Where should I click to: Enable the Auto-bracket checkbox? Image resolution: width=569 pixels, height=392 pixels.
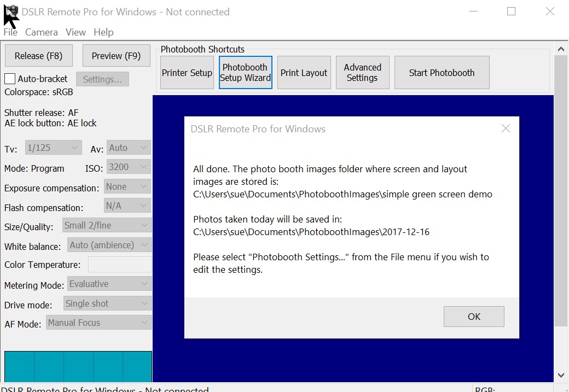point(10,79)
